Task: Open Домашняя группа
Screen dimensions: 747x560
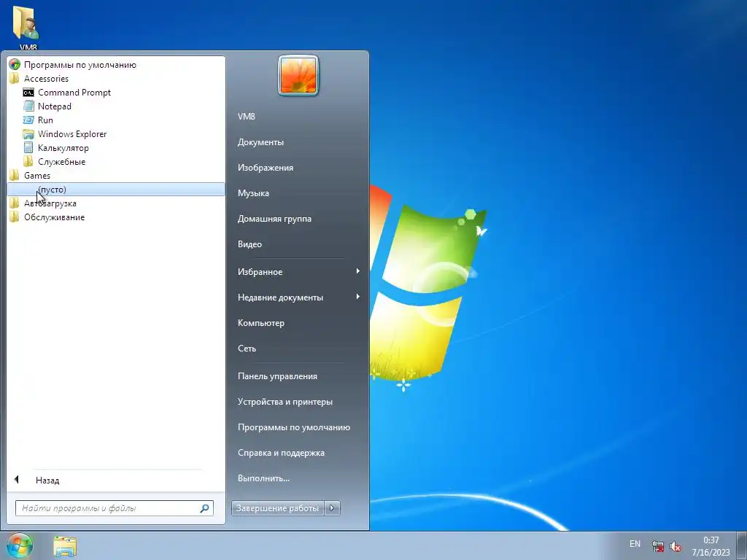Action: 274,219
